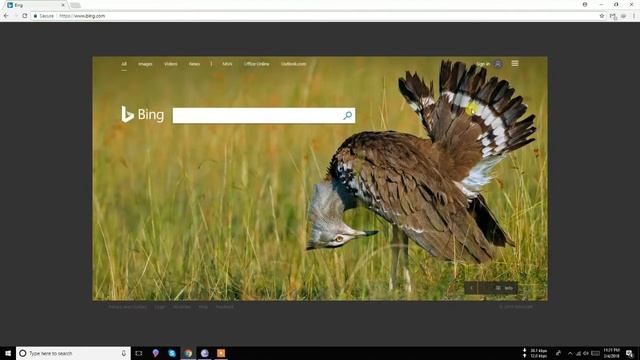This screenshot has width=640, height=360.
Task: Click the Privacy and Cookies footer link
Action: click(127, 307)
